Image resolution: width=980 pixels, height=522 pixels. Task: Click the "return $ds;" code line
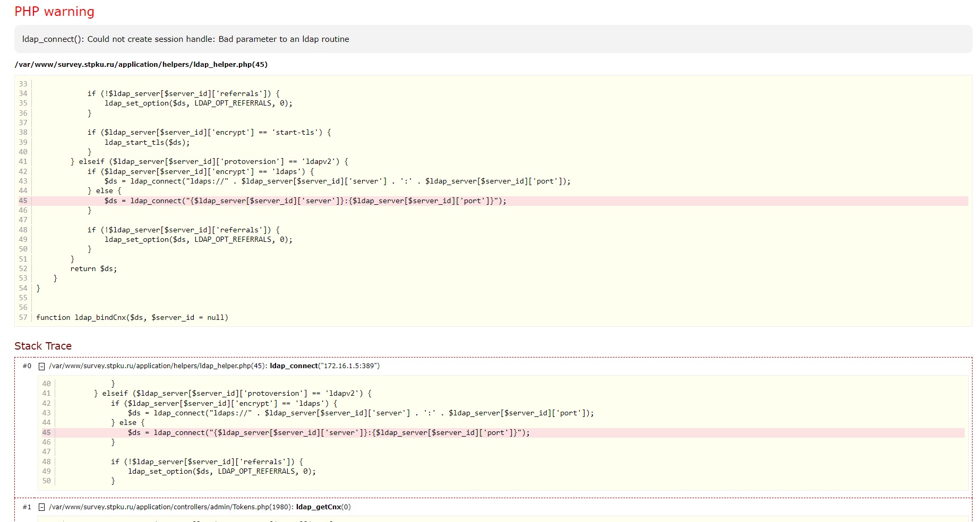click(93, 269)
